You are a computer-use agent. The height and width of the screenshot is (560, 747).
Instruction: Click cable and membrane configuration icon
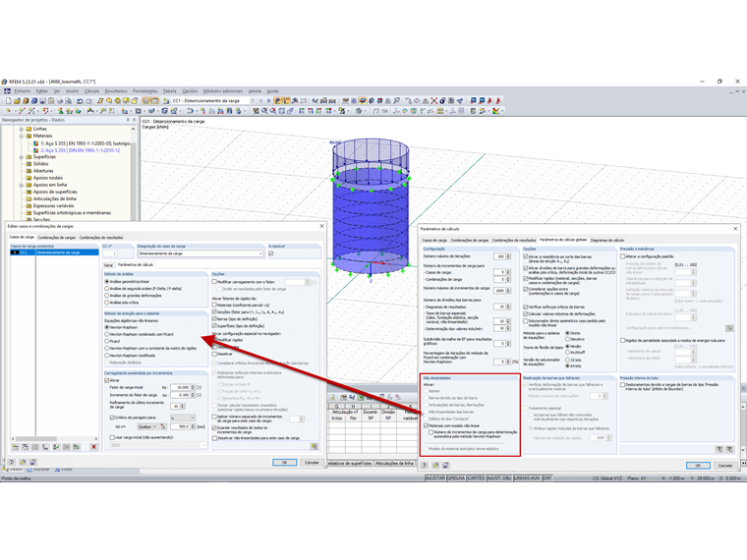click(x=729, y=328)
